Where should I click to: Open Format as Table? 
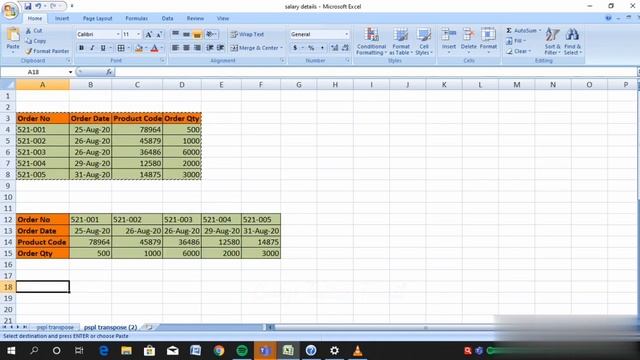tap(400, 41)
